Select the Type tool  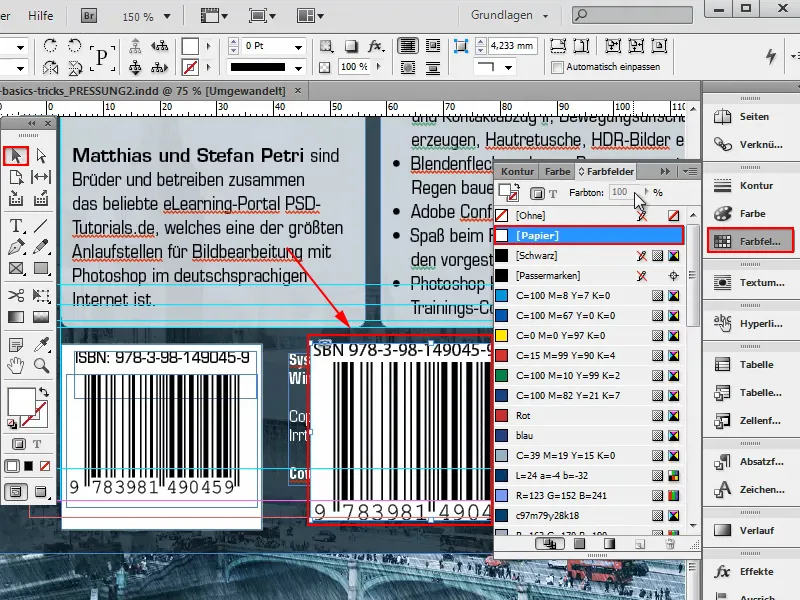pos(16,226)
